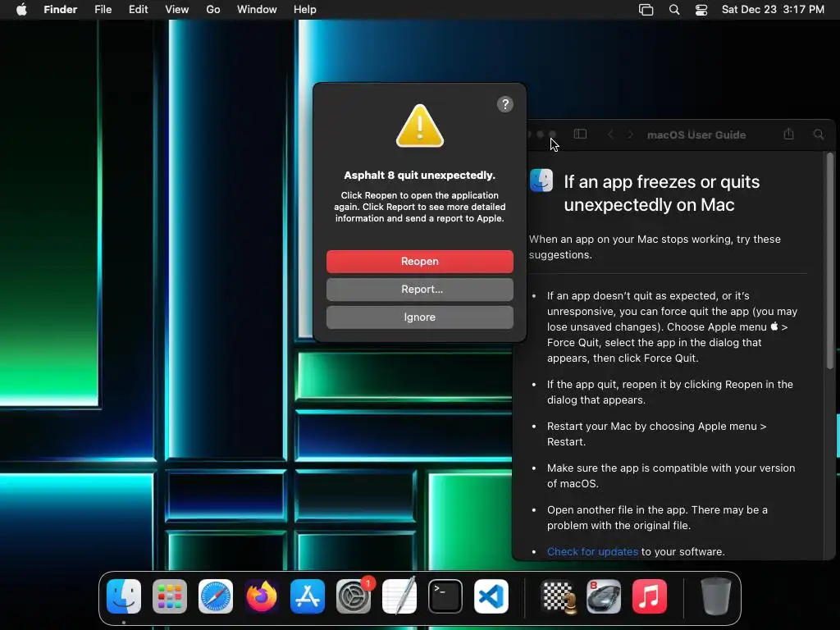Viewport: 840px width, 630px height.
Task: Launch Asphalt 8 from the Dock
Action: [604, 596]
